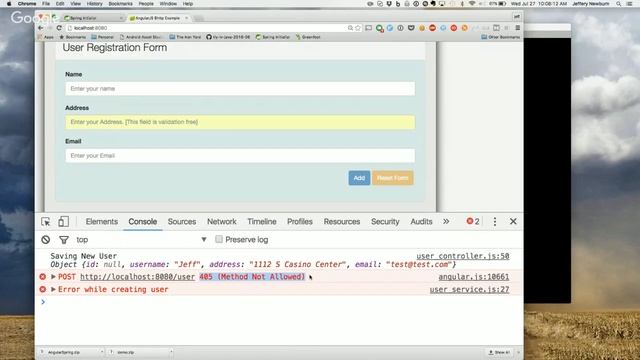Screen dimensions: 640x360
Task: Open the angular.js:10661 source link
Action: click(x=473, y=277)
